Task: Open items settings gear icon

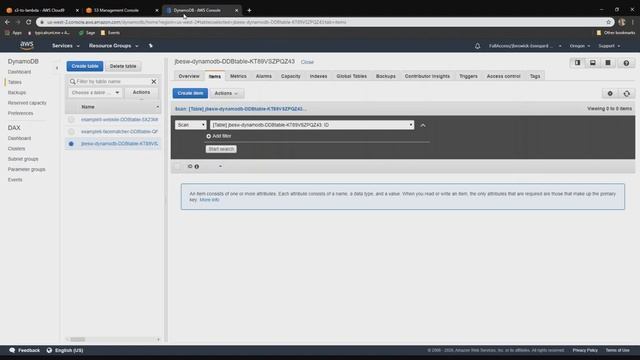Action: pyautogui.click(x=610, y=93)
